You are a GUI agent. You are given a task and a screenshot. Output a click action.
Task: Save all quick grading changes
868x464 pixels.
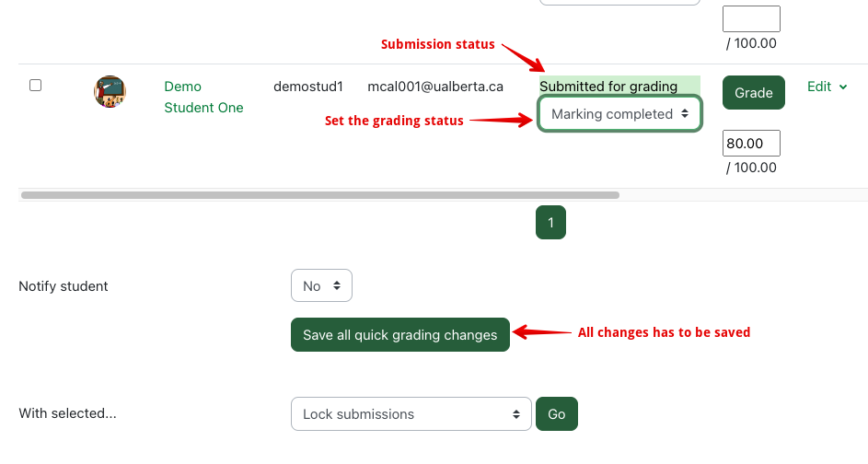point(399,335)
